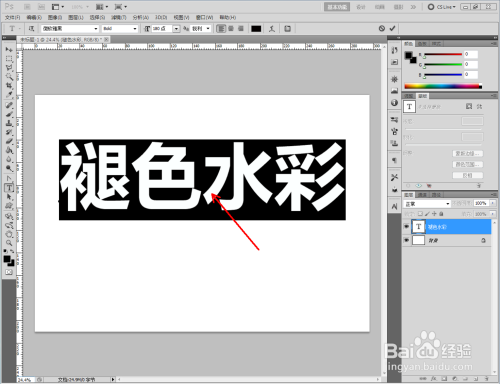Click the red R slider in Color panel
This screenshot has width=500, height=384.
pyautogui.click(x=443, y=54)
